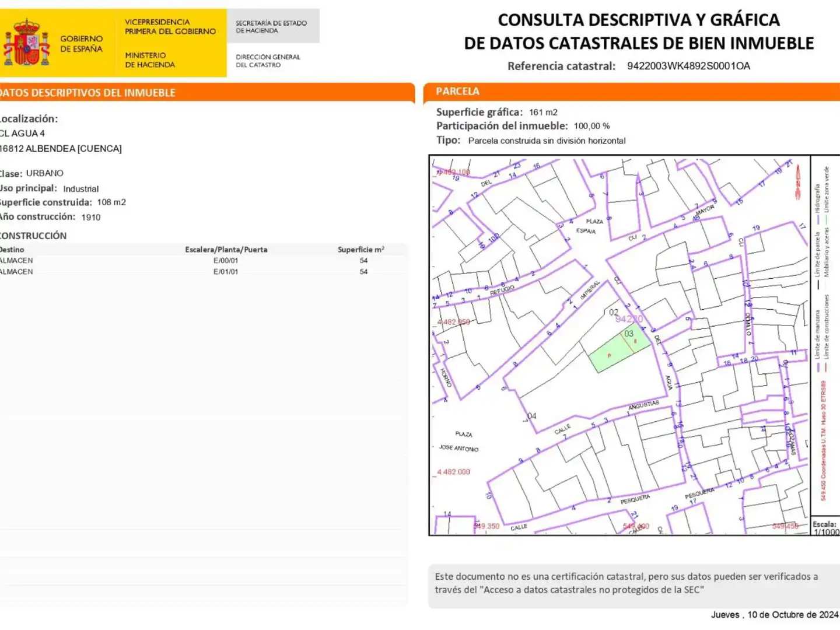Click the address line "CL AGUA 4"

point(22,134)
